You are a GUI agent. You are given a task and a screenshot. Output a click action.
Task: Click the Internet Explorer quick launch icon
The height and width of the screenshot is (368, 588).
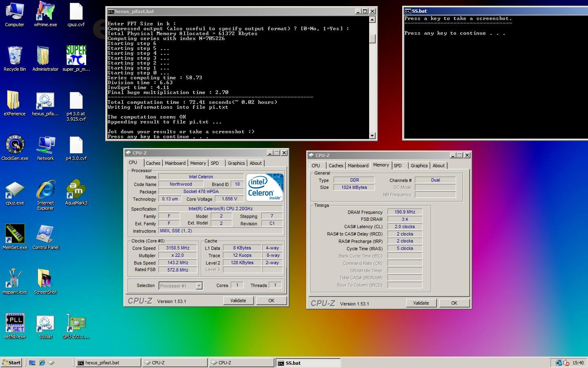pyautogui.click(x=42, y=363)
